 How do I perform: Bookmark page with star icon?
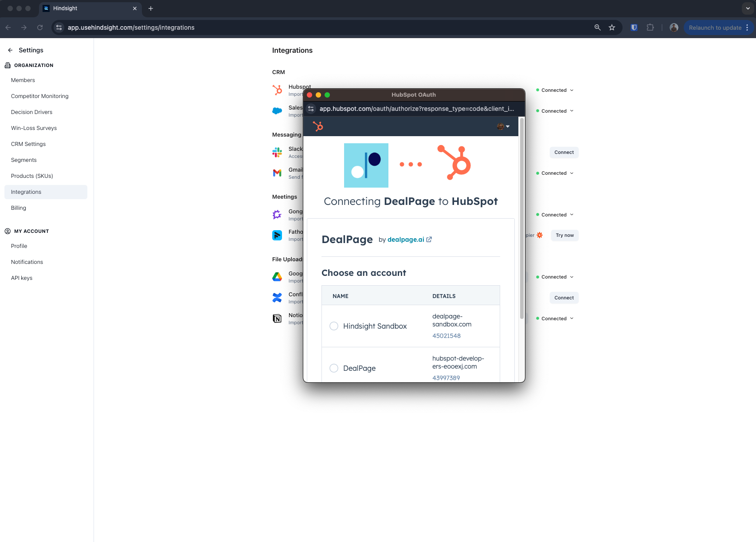click(x=612, y=27)
